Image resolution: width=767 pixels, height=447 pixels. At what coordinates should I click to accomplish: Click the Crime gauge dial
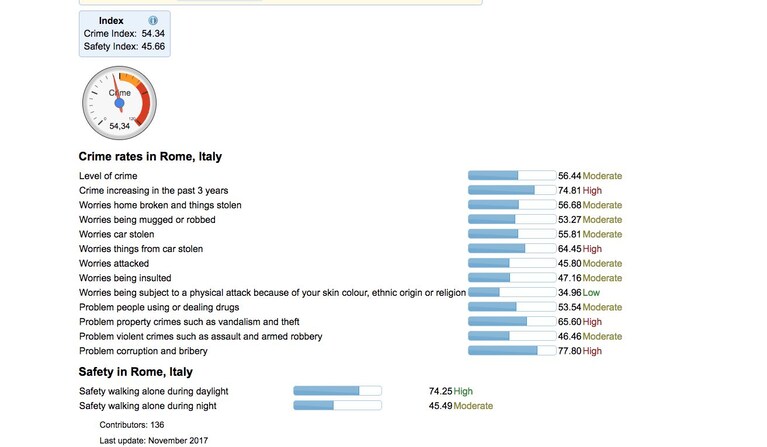point(119,103)
